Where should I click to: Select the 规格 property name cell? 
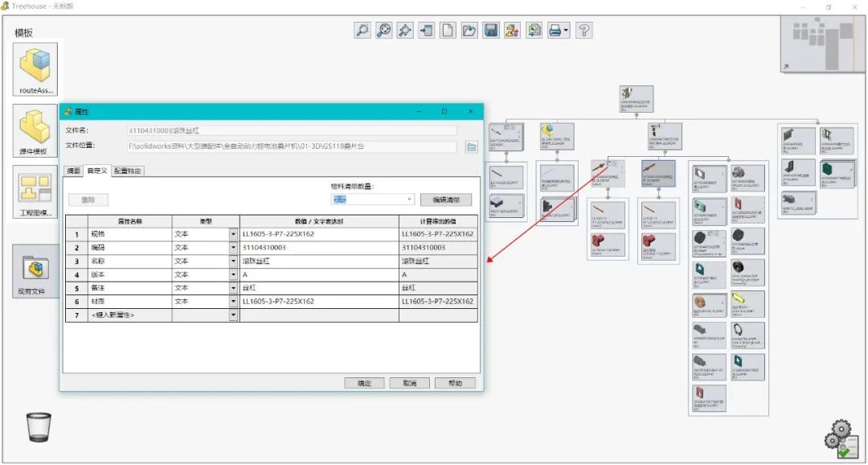pyautogui.click(x=130, y=234)
